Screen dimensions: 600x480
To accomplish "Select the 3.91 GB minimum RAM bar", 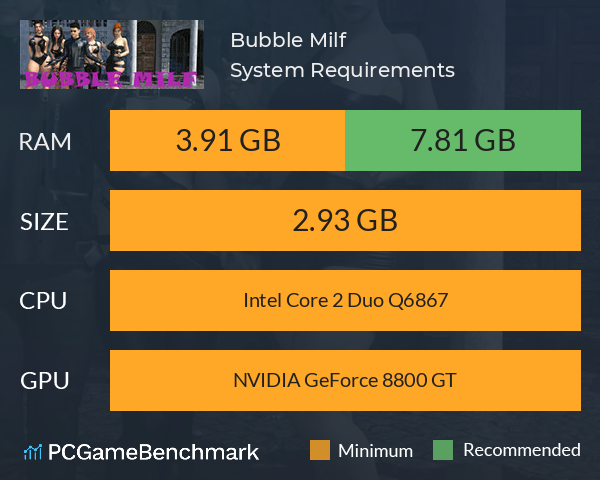I will (228, 140).
